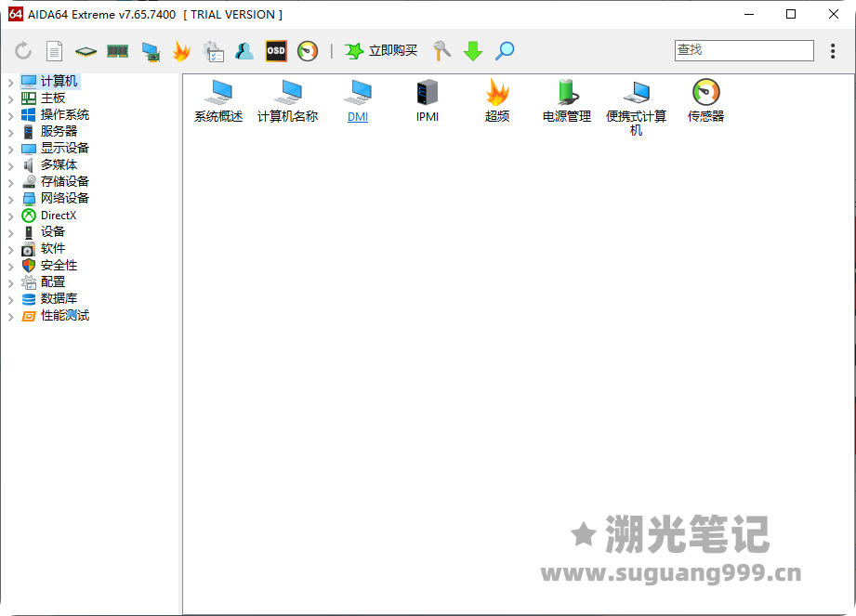Open 便携式计算机 laptop icon
856x616 pixels.
point(636,108)
